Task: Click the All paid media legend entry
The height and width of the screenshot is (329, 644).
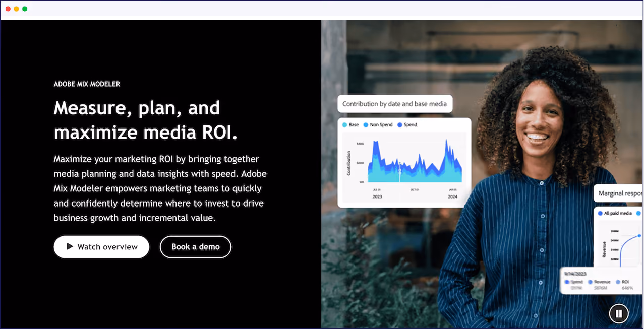Action: click(x=614, y=213)
